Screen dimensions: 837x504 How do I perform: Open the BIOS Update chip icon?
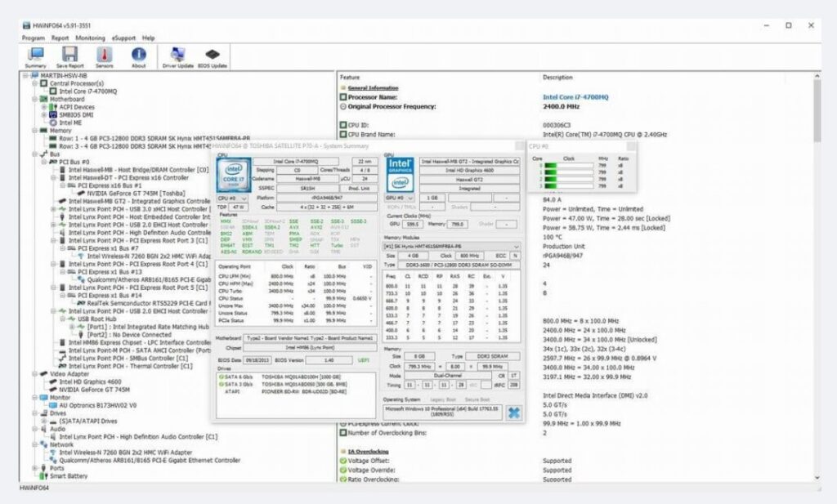213,56
